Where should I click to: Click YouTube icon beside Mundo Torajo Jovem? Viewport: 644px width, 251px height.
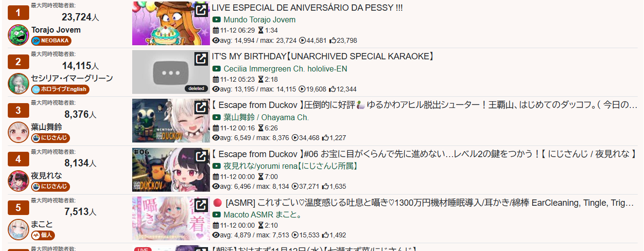pos(217,20)
